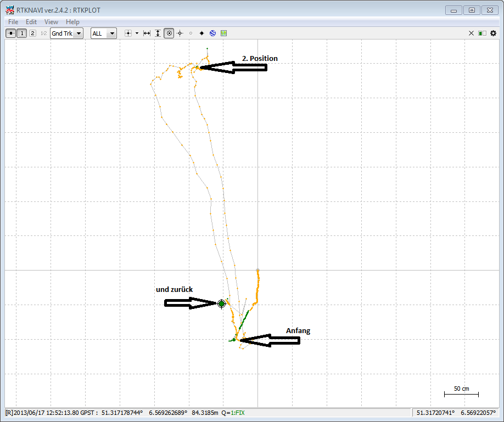This screenshot has height=422, width=504.
Task: Click the connect button left of solution 1
Action: point(10,33)
